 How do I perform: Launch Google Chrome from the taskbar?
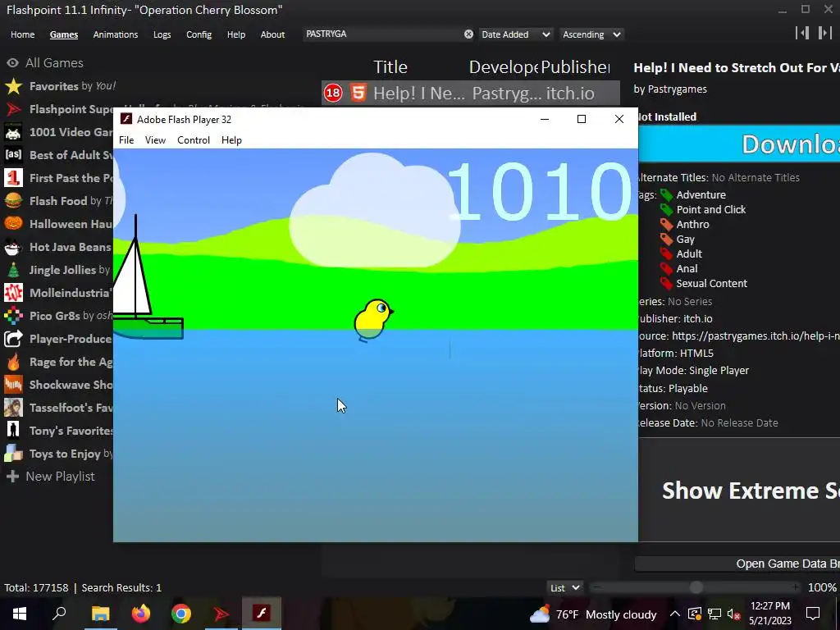(181, 614)
